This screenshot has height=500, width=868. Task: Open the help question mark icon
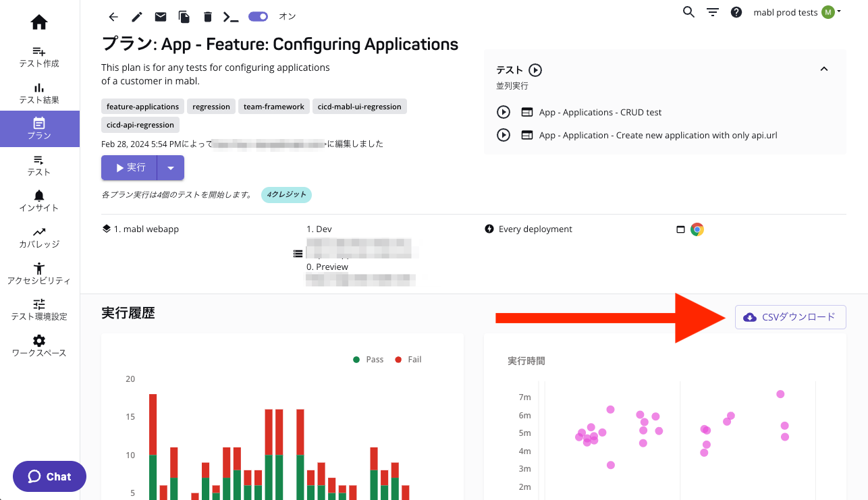[x=736, y=12]
